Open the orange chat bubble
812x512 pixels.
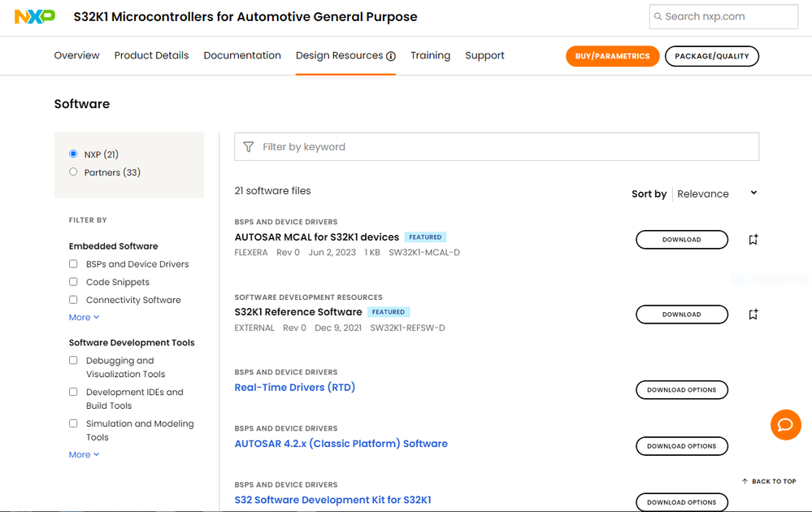pos(785,425)
